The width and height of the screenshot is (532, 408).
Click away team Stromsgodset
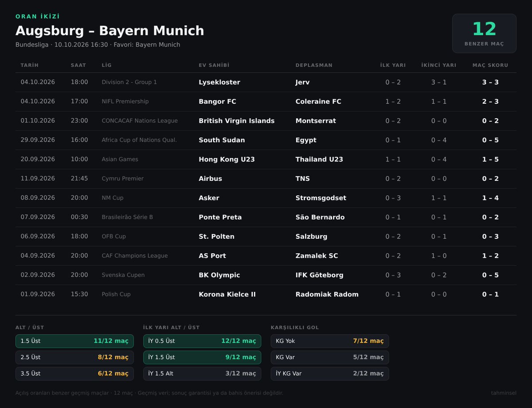[321, 198]
